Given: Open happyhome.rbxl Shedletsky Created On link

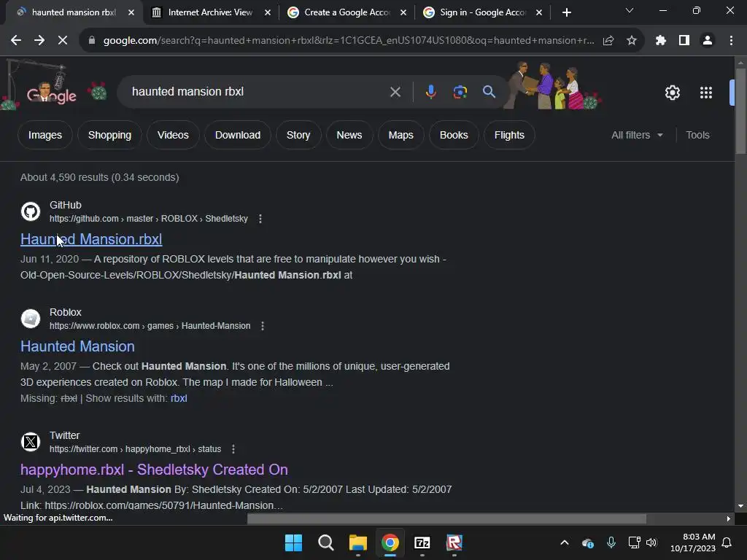Looking at the screenshot, I should [155, 470].
